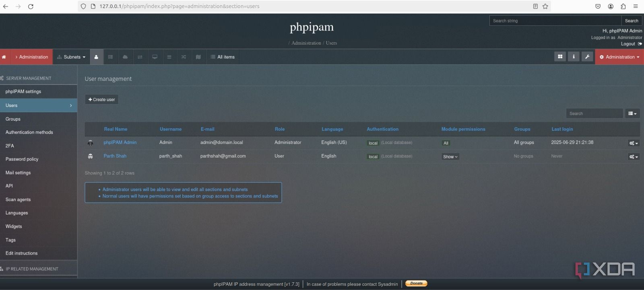This screenshot has width=644, height=290.
Task: Open Scan agents in sidebar
Action: [39, 200]
